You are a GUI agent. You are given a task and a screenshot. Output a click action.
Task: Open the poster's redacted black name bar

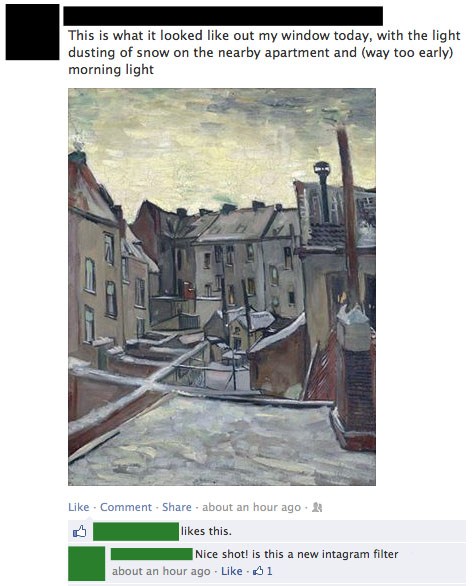(223, 16)
